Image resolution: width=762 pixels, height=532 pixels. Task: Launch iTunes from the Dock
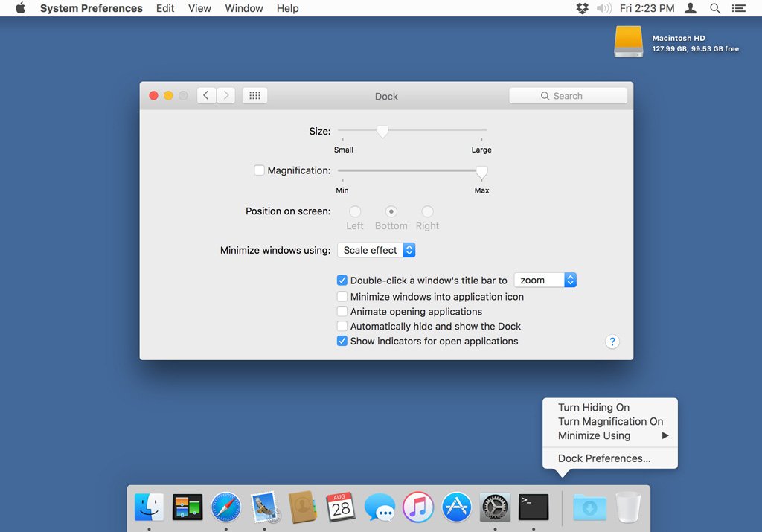(x=418, y=507)
